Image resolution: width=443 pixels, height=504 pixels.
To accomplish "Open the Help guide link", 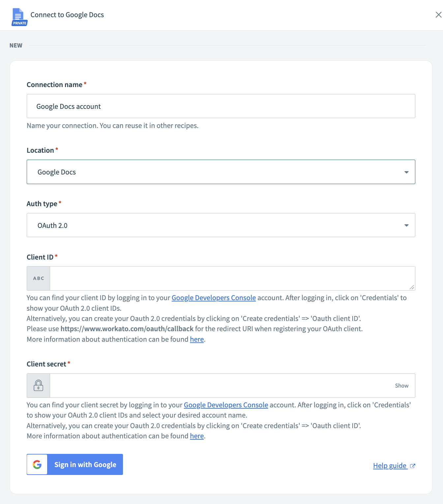I will tap(390, 466).
